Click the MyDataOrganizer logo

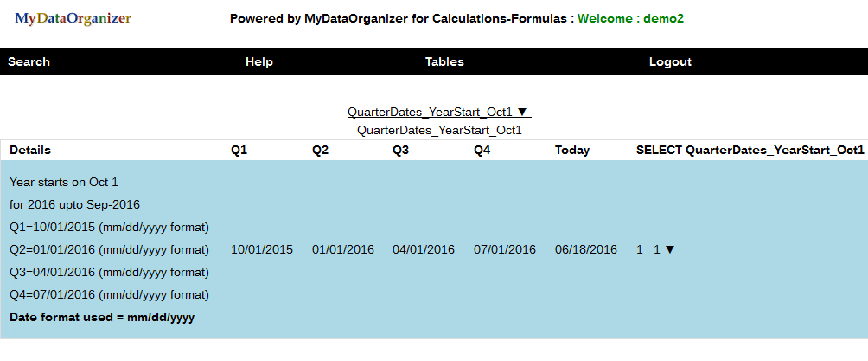(73, 18)
